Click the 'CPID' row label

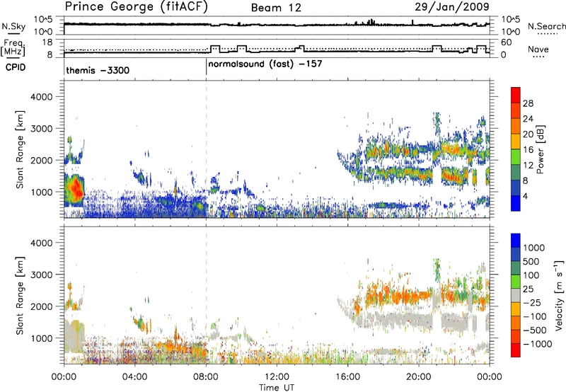coord(16,67)
